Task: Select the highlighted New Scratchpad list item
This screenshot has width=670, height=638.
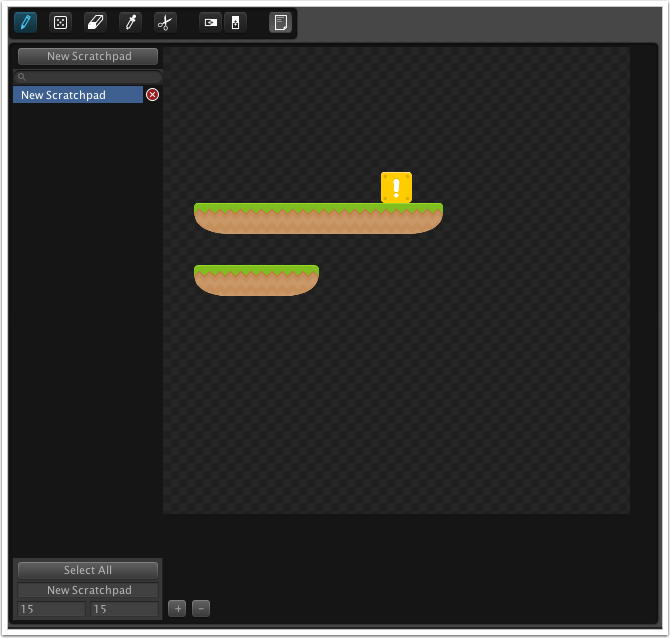Action: (x=78, y=95)
